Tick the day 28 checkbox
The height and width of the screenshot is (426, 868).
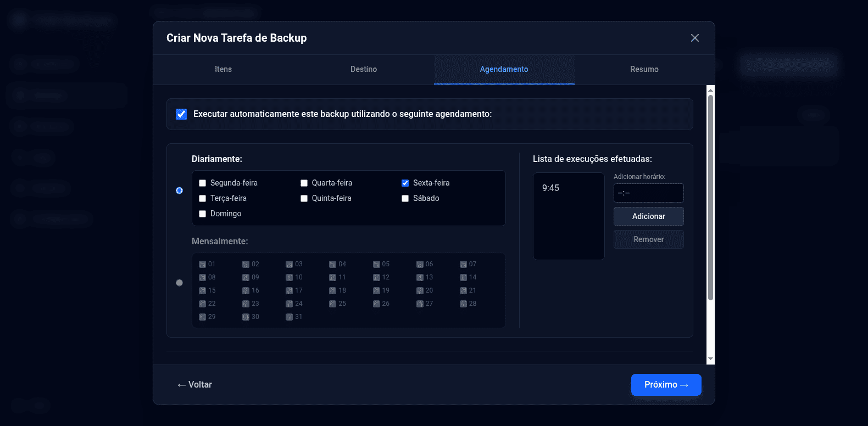pos(463,304)
